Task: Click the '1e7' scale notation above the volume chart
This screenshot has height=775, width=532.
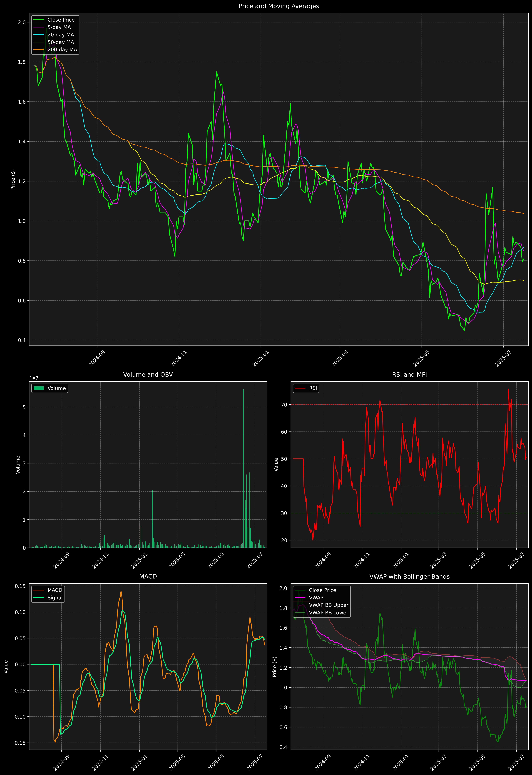Action: [34, 379]
